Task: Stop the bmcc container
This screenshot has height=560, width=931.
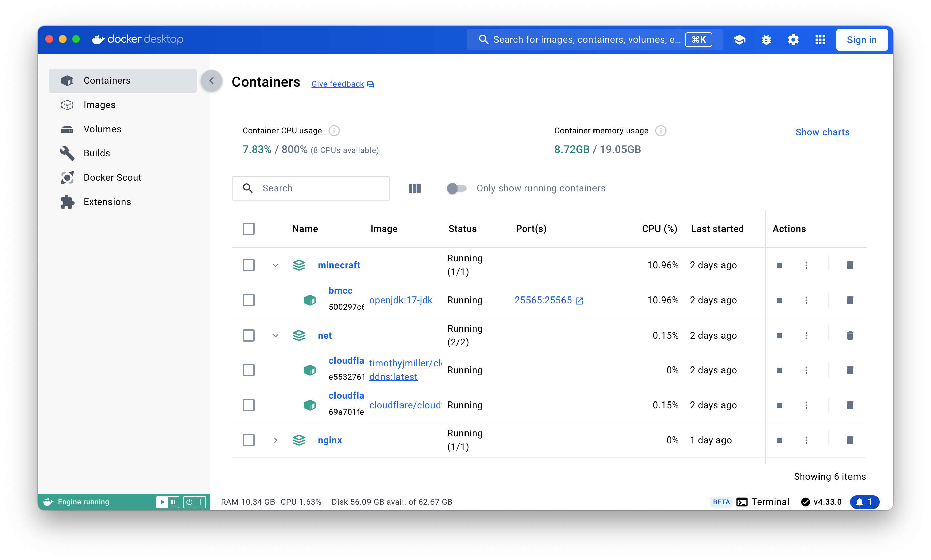Action: [779, 300]
